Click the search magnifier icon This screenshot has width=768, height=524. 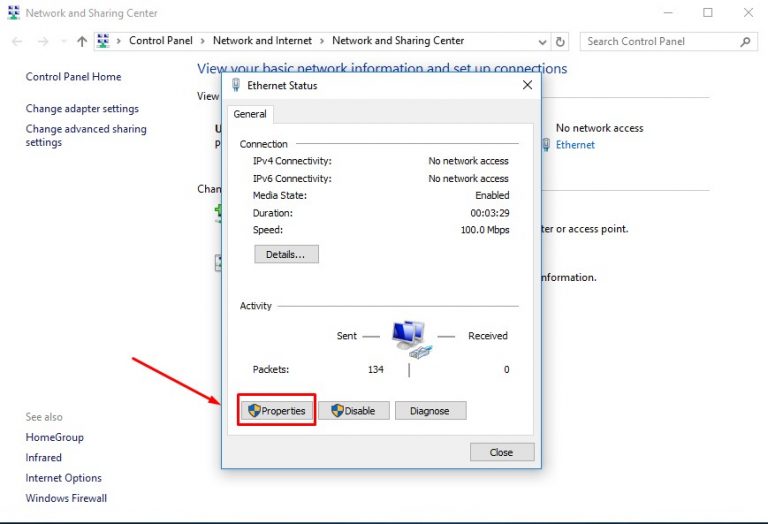(x=745, y=42)
